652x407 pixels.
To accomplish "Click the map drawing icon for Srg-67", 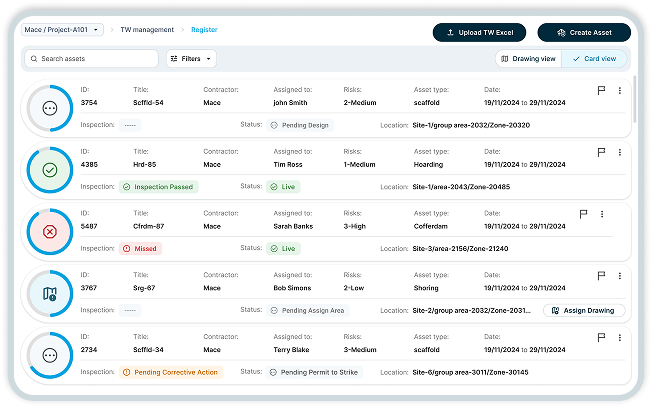I will click(x=50, y=293).
